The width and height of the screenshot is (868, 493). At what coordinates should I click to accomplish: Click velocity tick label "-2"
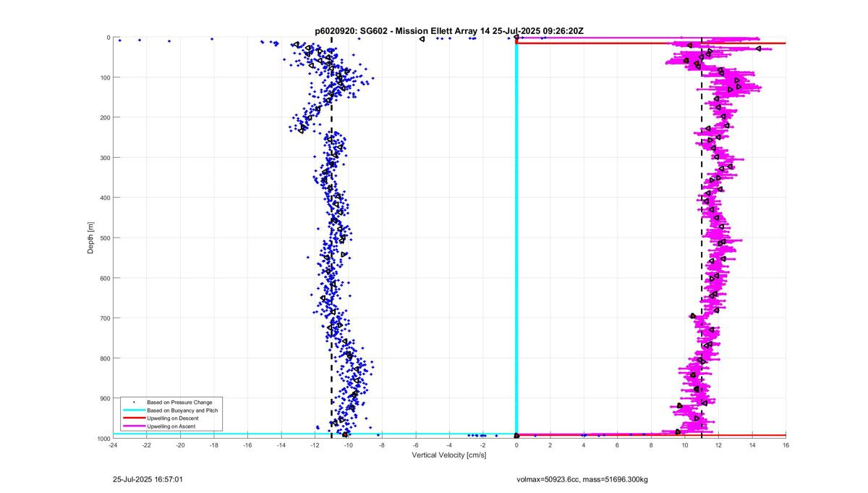(x=483, y=444)
